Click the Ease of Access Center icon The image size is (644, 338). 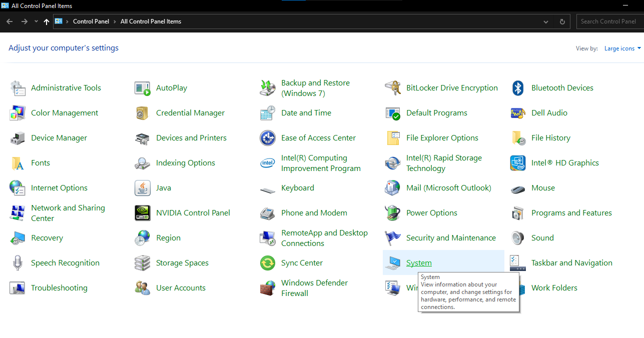[268, 138]
